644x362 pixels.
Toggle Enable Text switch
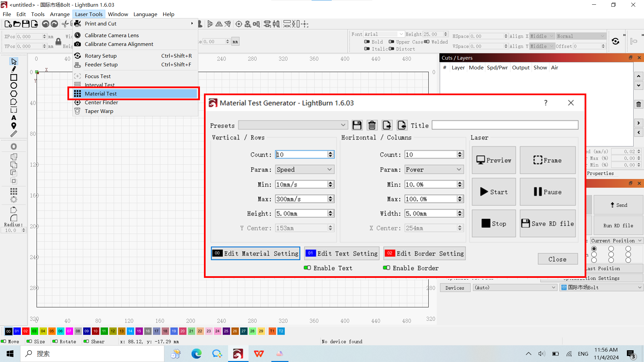coord(307,267)
